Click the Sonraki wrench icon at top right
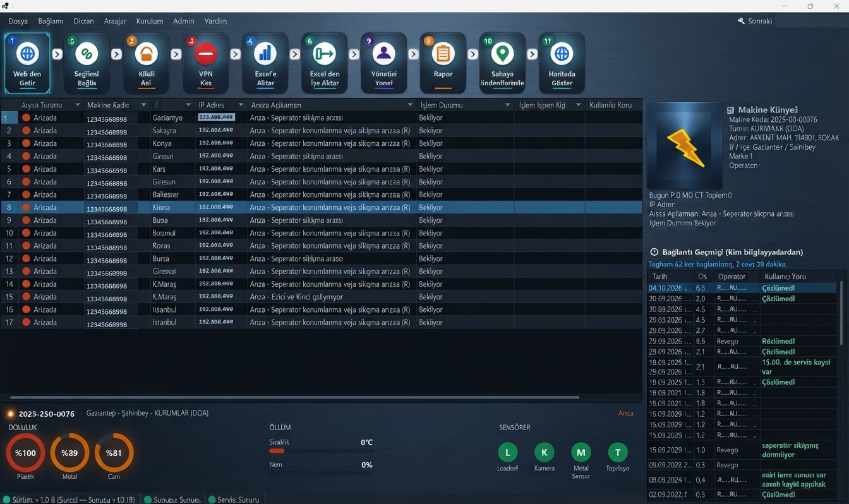The image size is (849, 504). pyautogui.click(x=741, y=21)
